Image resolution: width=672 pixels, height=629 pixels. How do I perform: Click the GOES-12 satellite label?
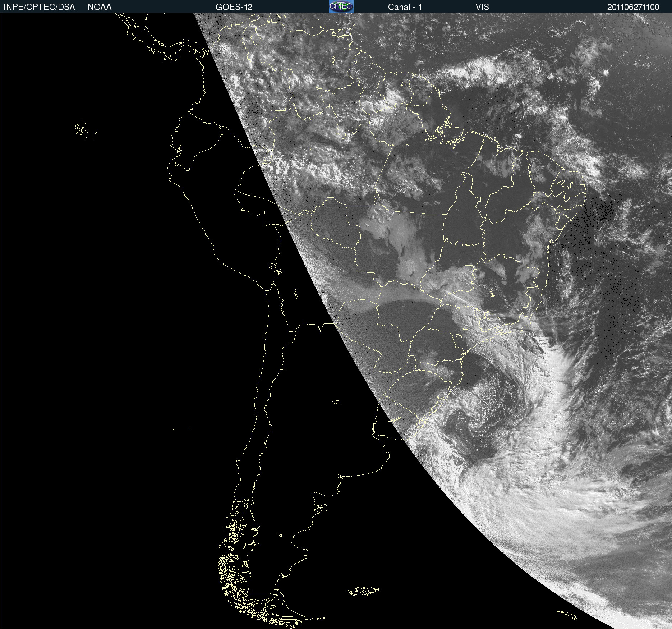234,7
